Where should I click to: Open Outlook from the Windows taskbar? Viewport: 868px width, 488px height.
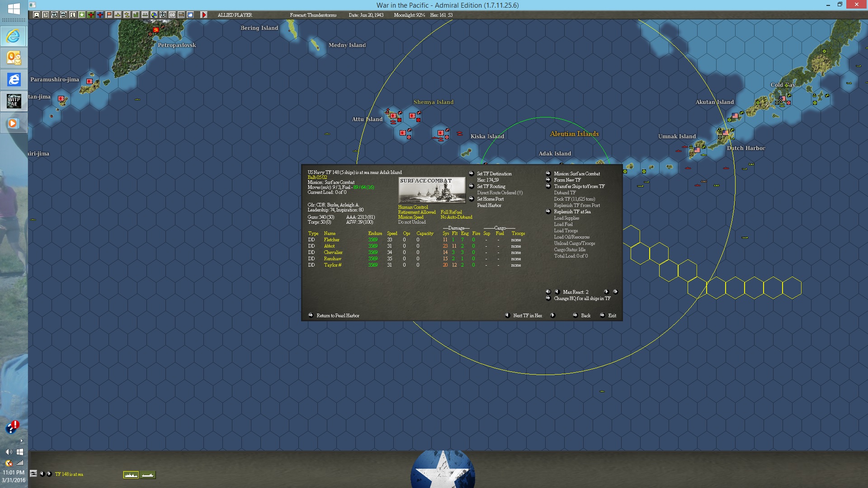click(x=14, y=58)
